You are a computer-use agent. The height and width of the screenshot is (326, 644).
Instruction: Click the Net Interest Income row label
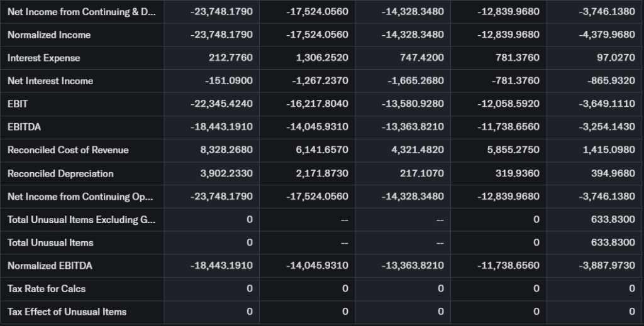50,81
